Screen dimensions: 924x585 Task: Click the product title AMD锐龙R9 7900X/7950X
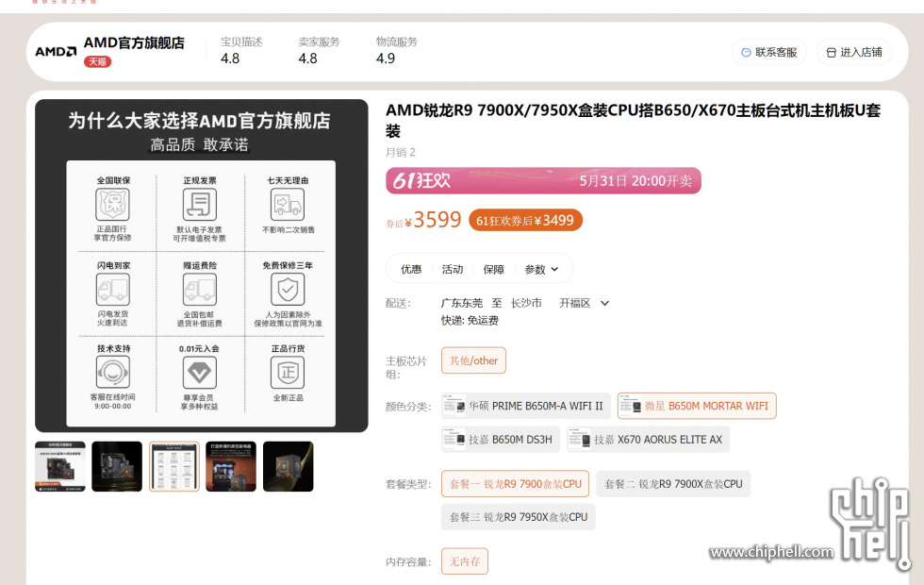click(633, 121)
